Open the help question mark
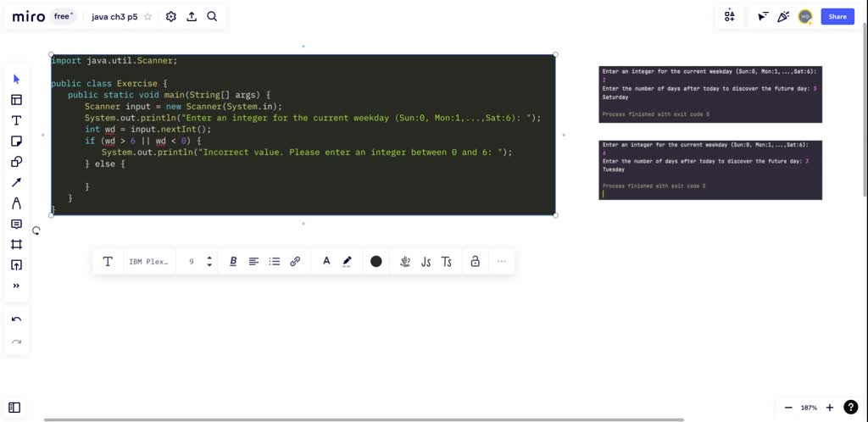This screenshot has height=422, width=868. [851, 408]
